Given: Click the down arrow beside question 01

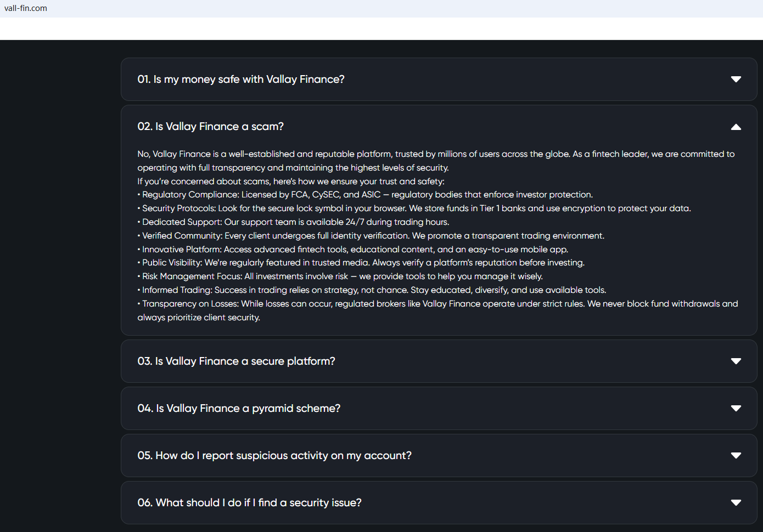Looking at the screenshot, I should tap(736, 80).
